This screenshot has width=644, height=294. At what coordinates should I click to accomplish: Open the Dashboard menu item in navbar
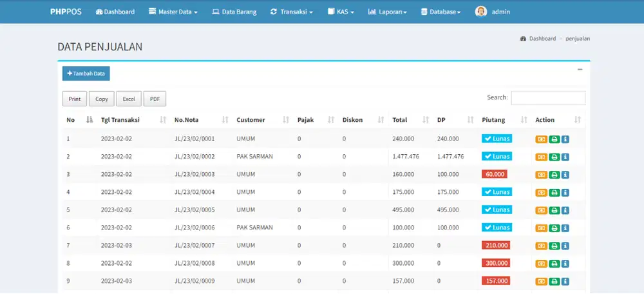tap(115, 12)
